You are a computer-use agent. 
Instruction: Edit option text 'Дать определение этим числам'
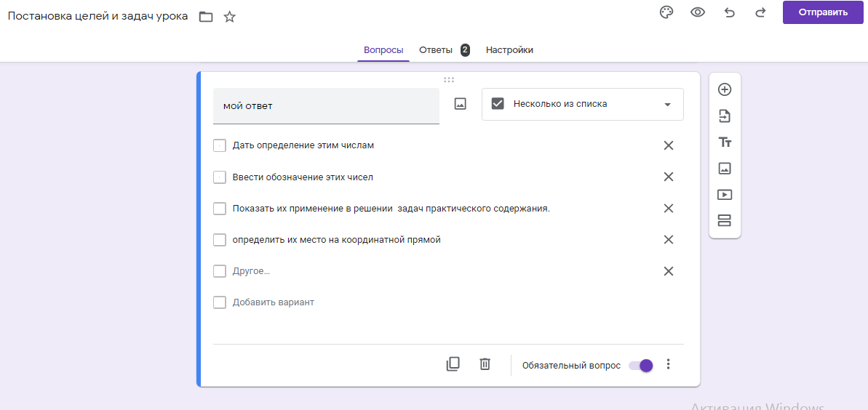point(303,145)
